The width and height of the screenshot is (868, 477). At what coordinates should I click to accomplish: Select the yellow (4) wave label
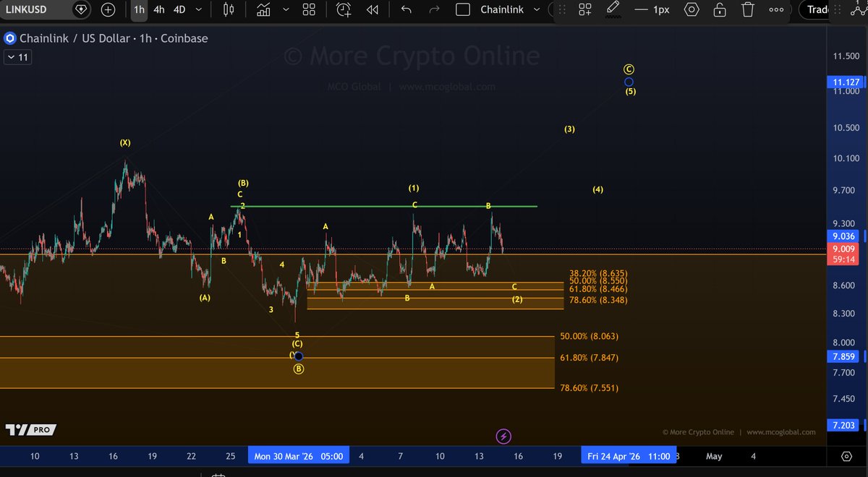[x=598, y=190]
